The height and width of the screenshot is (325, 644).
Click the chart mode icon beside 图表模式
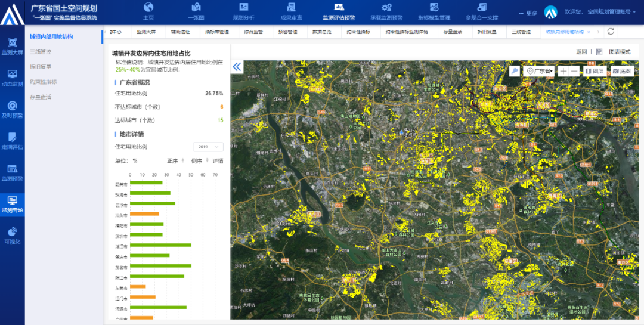point(599,52)
